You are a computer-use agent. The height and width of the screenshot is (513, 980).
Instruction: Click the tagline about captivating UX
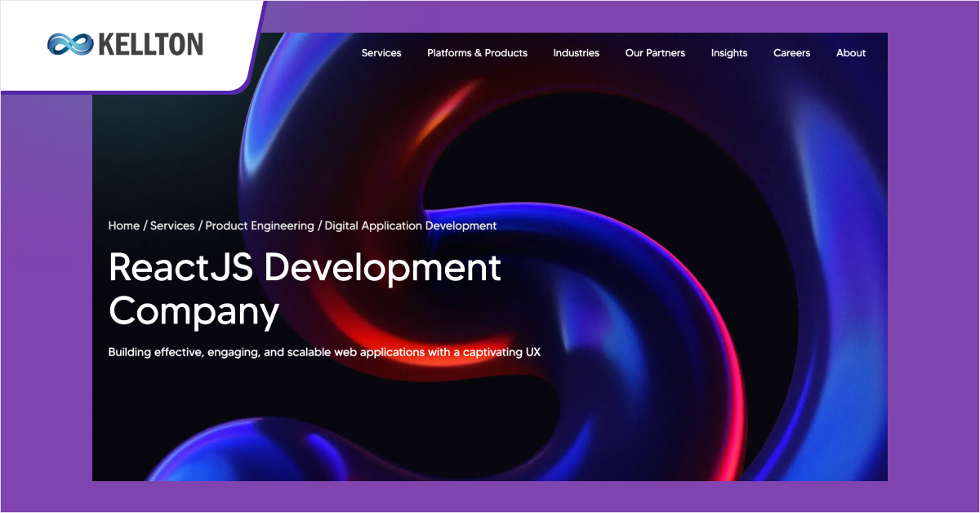(x=324, y=353)
